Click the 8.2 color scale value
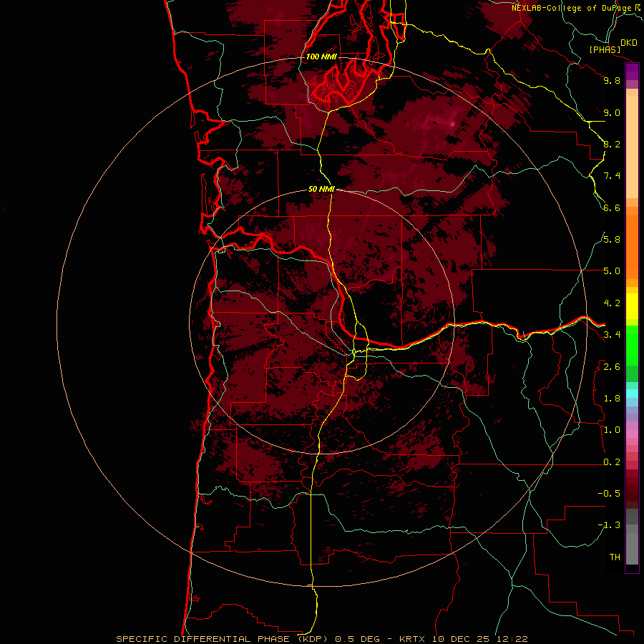This screenshot has height=644, width=644. pos(612,144)
